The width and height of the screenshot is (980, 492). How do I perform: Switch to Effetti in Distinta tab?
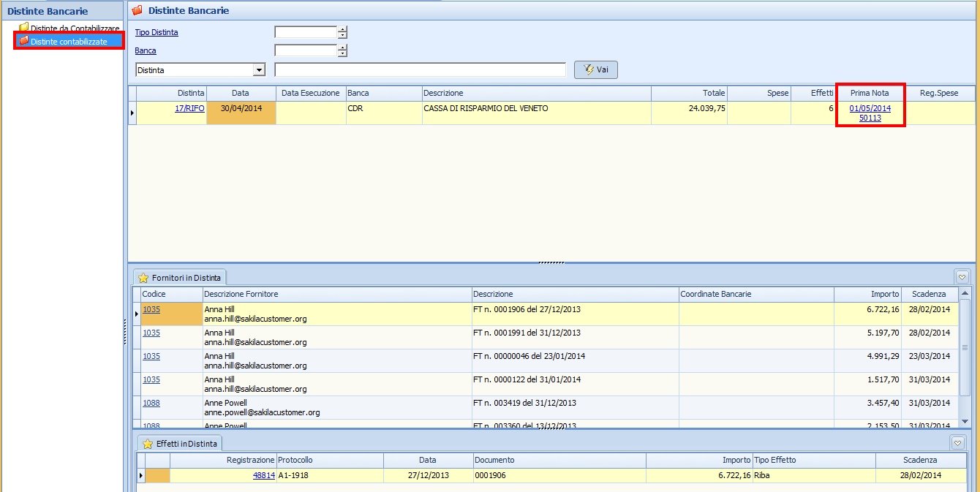(180, 444)
